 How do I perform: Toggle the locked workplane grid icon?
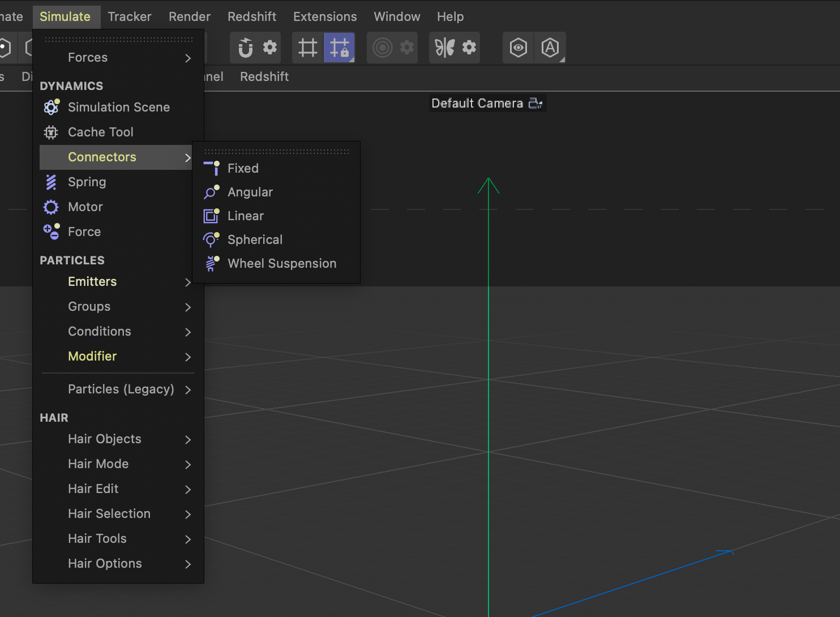point(339,48)
